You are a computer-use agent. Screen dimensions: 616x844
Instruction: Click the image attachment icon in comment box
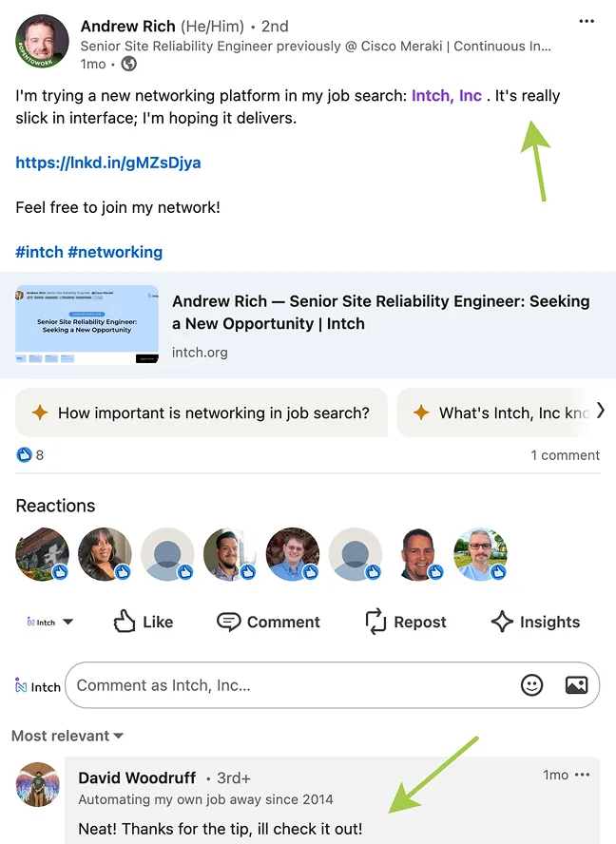pyautogui.click(x=575, y=684)
